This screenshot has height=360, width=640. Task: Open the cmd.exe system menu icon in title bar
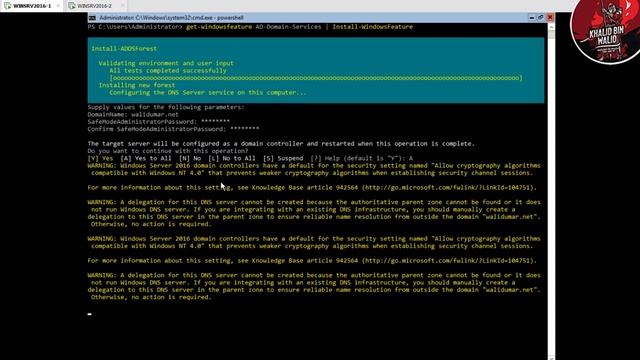point(92,18)
